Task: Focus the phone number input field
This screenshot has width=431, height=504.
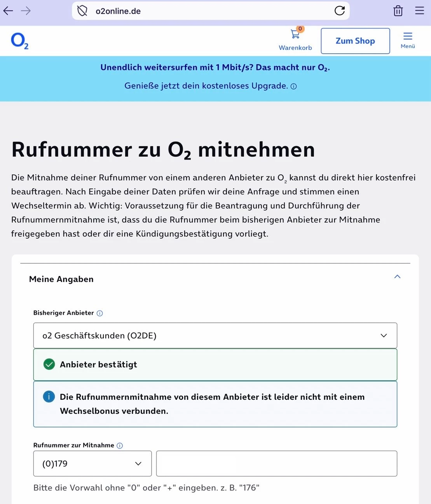Action: (x=277, y=464)
